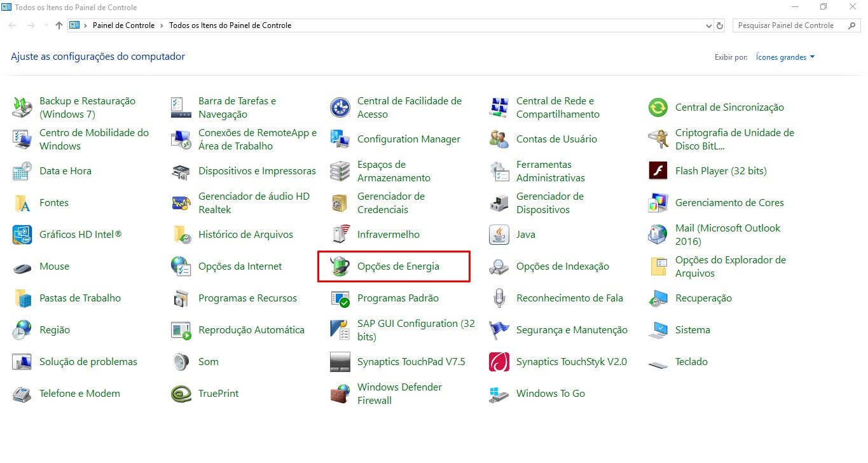
Task: Open the Windows Defender Firewall brick icon
Action: (340, 394)
